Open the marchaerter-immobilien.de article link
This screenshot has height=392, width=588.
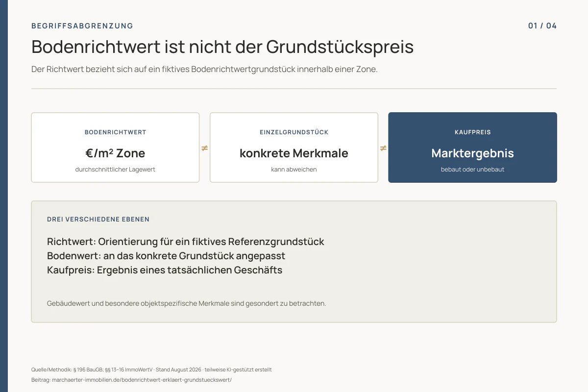click(142, 380)
